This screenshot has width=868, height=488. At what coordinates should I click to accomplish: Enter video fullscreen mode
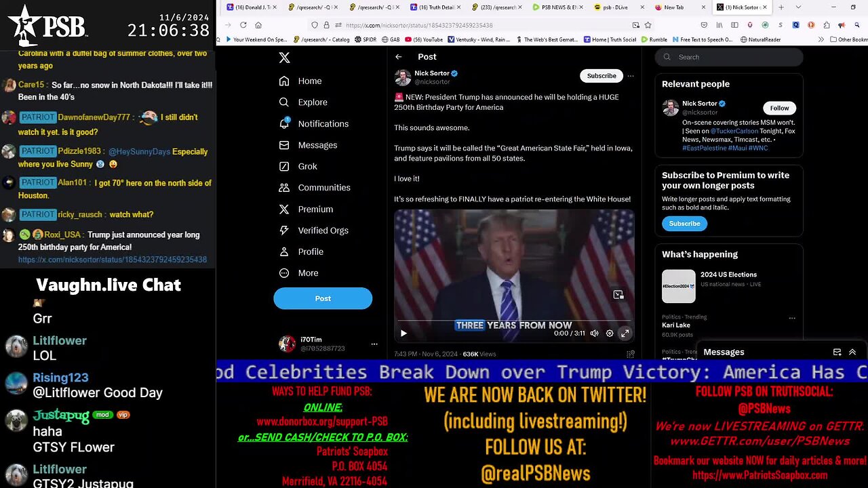625,333
